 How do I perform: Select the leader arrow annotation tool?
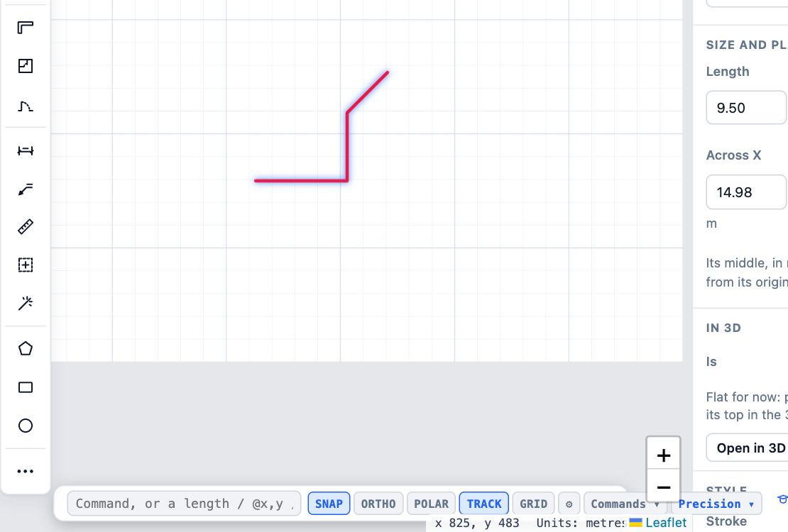point(25,189)
